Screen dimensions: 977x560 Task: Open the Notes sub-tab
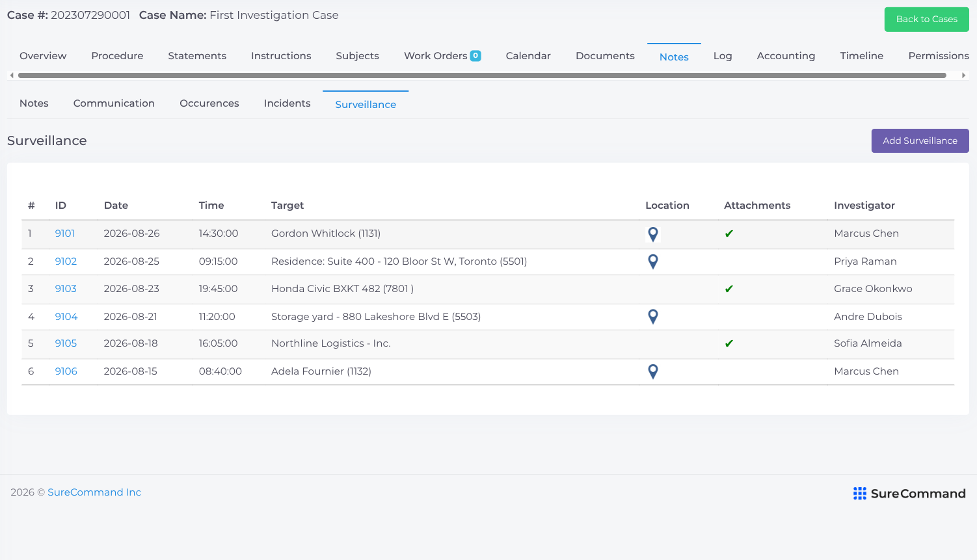[x=34, y=103]
